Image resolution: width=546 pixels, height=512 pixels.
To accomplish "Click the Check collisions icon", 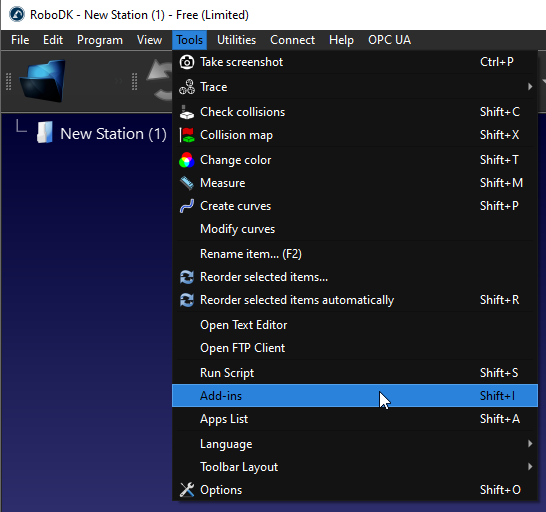I will [187, 112].
